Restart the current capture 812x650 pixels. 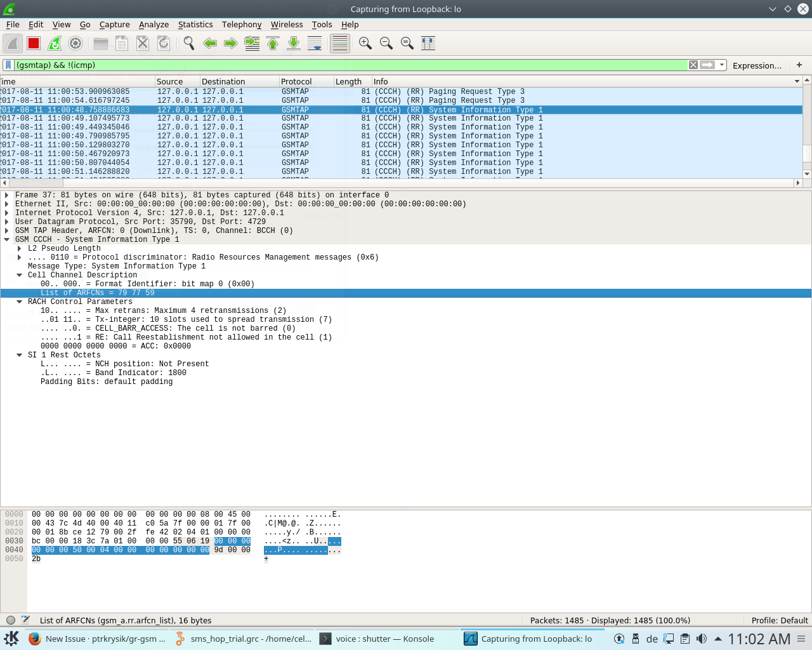pyautogui.click(x=55, y=43)
